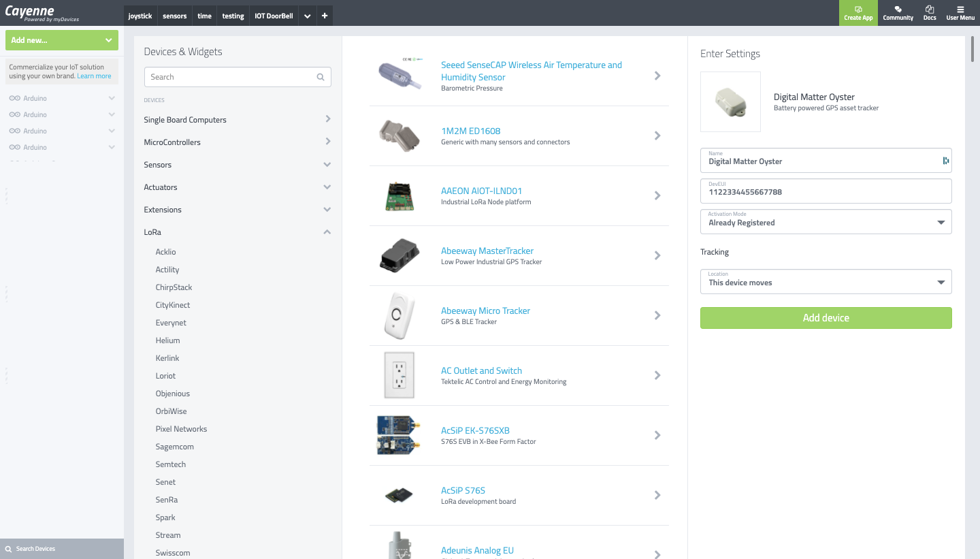Add a new project with plus icon
The height and width of the screenshot is (559, 980).
pyautogui.click(x=325, y=16)
